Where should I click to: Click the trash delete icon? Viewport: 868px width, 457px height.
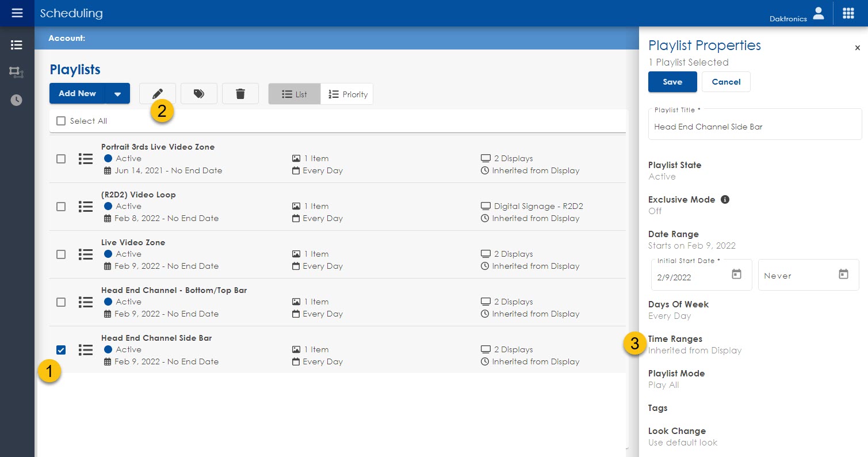[x=240, y=94]
